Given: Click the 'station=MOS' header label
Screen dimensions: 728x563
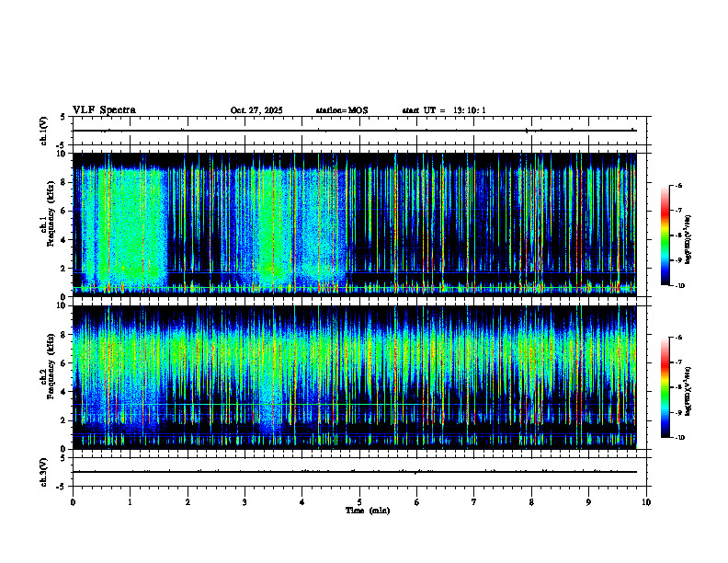Looking at the screenshot, I should click(342, 110).
